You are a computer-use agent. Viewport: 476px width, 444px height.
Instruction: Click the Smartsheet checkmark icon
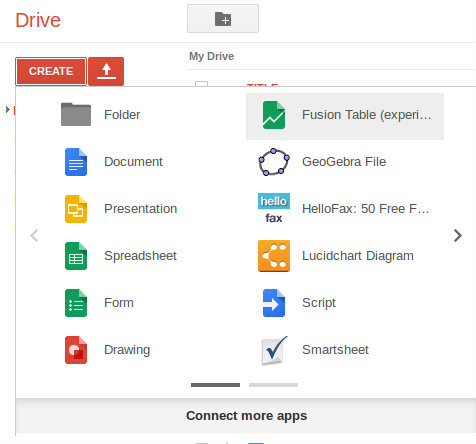click(274, 350)
